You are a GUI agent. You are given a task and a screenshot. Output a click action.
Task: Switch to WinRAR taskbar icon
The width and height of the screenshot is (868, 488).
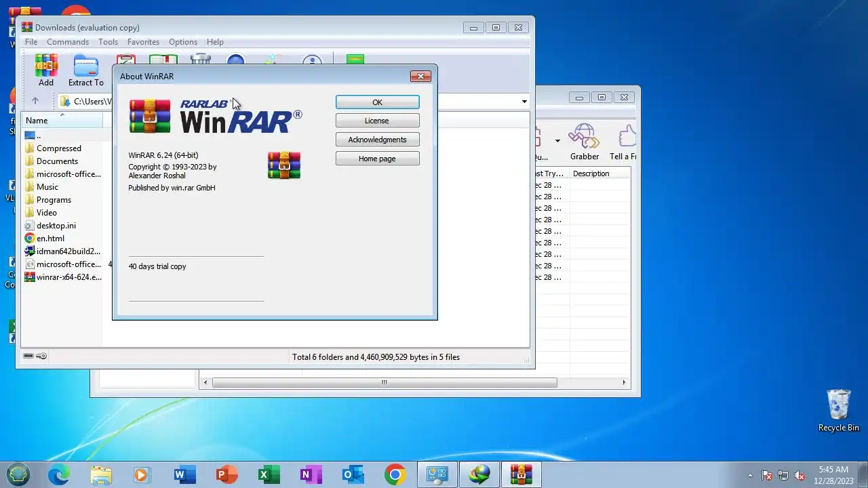(521, 474)
